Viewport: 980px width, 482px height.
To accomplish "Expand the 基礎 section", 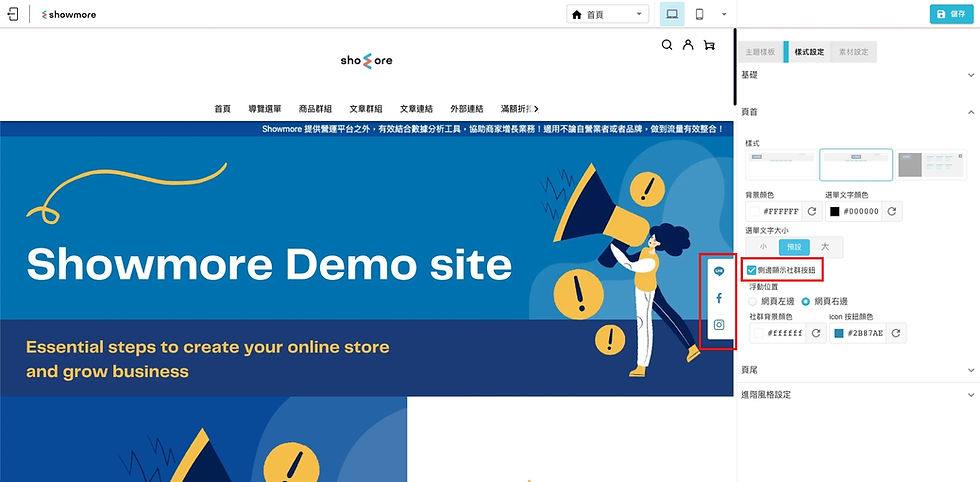I will pyautogui.click(x=858, y=74).
